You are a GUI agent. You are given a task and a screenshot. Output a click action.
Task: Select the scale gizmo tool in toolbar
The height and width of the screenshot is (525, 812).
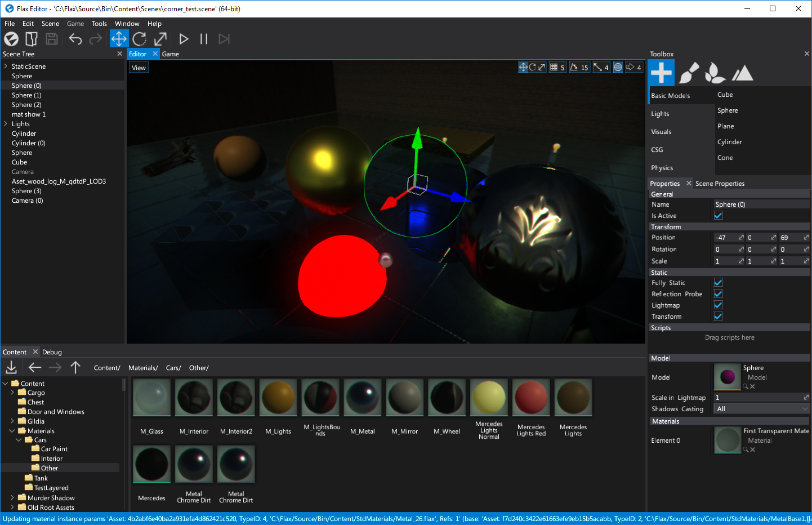coord(160,39)
